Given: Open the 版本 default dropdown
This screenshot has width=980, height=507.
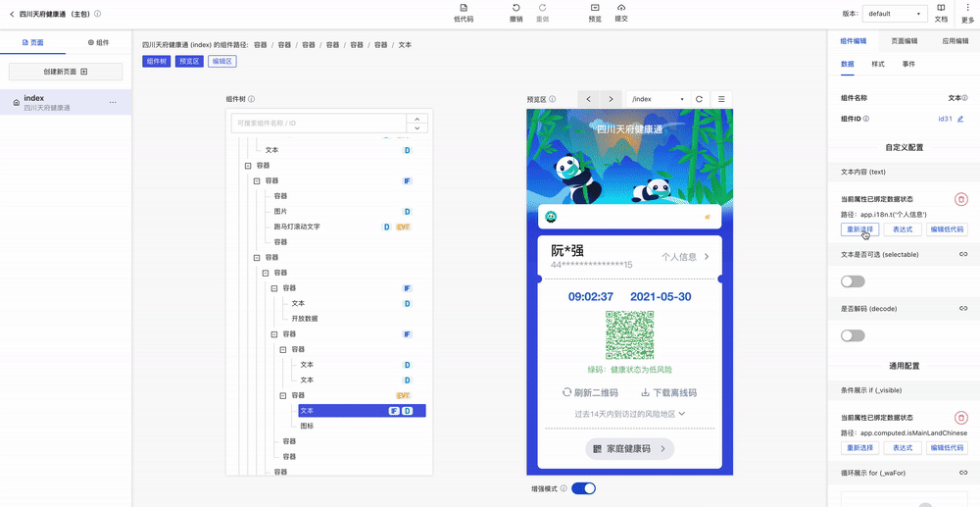Looking at the screenshot, I should click(x=896, y=13).
